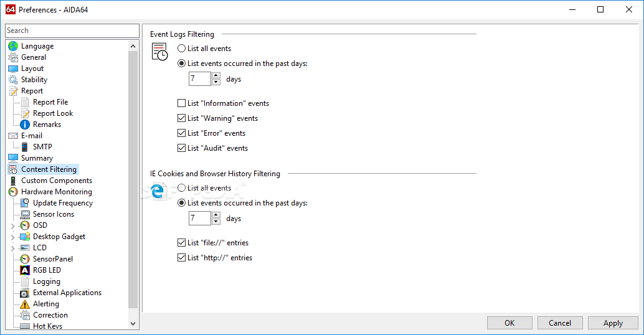Click the LCD display icon
This screenshot has width=644, height=335.
(x=25, y=248)
